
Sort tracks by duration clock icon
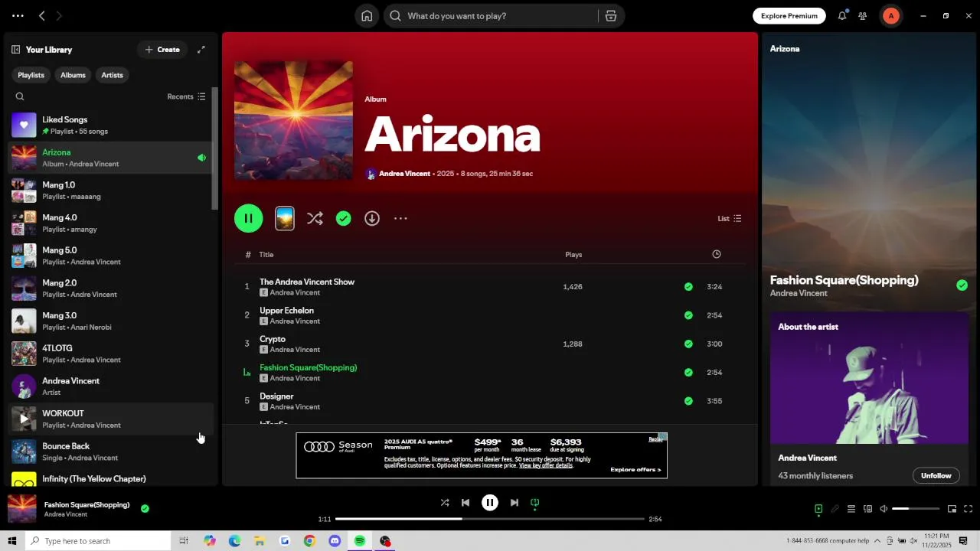(717, 254)
